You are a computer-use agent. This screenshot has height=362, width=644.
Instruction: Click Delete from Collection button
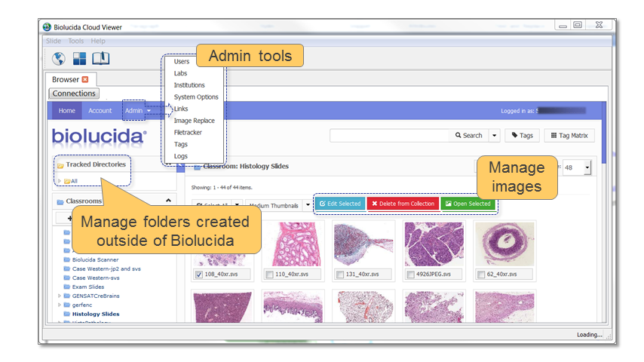pyautogui.click(x=403, y=204)
